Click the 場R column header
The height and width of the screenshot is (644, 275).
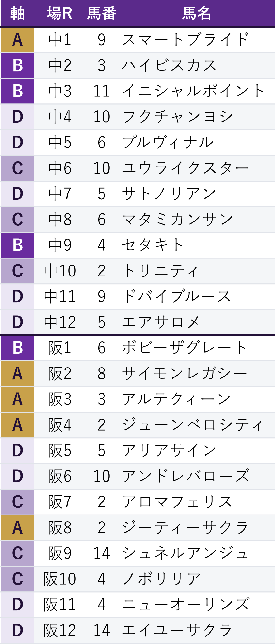coord(60,13)
